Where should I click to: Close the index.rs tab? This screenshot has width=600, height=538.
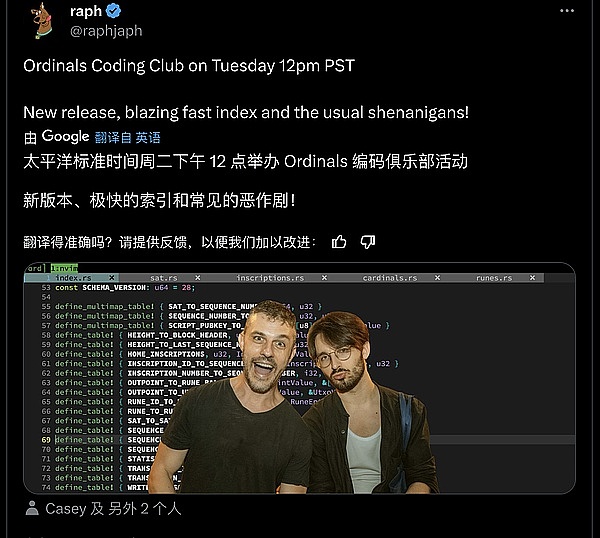(112, 278)
